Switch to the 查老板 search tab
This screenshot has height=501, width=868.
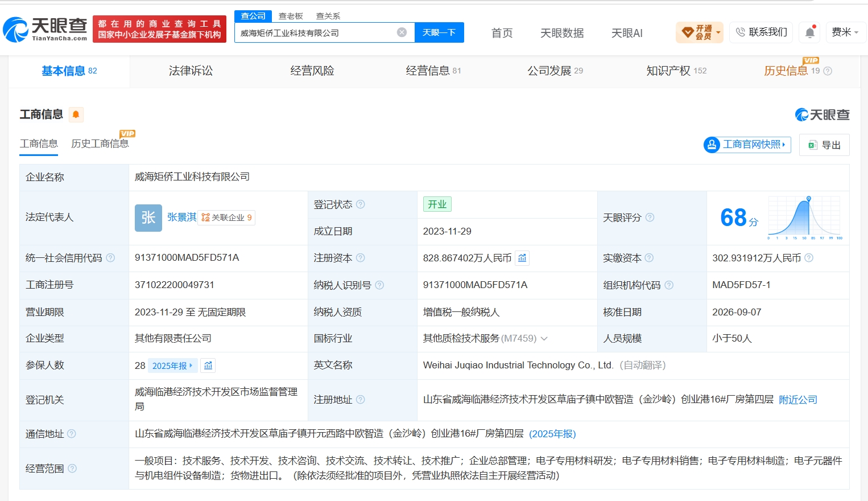point(291,16)
